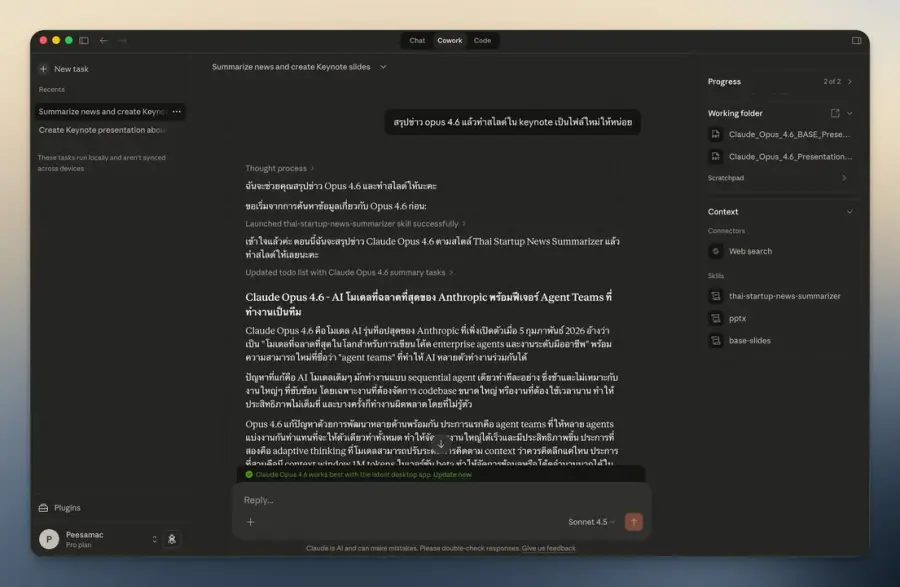Expand the Progress 2 of 2 chevron
The image size is (900, 587).
(x=850, y=81)
